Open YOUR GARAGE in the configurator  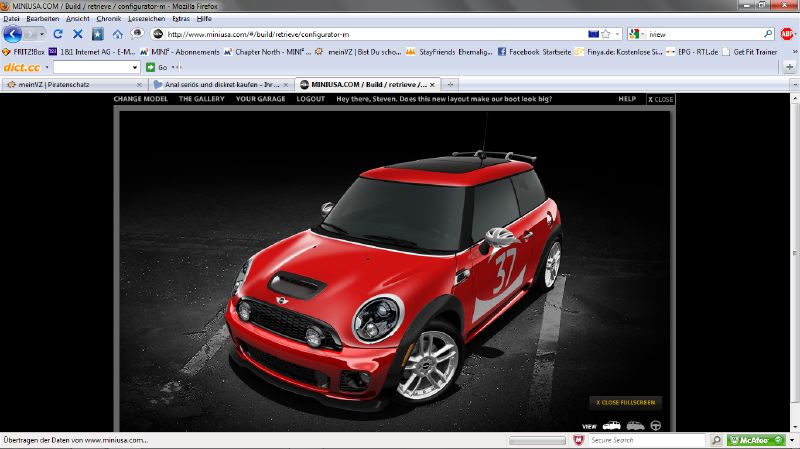coord(261,100)
